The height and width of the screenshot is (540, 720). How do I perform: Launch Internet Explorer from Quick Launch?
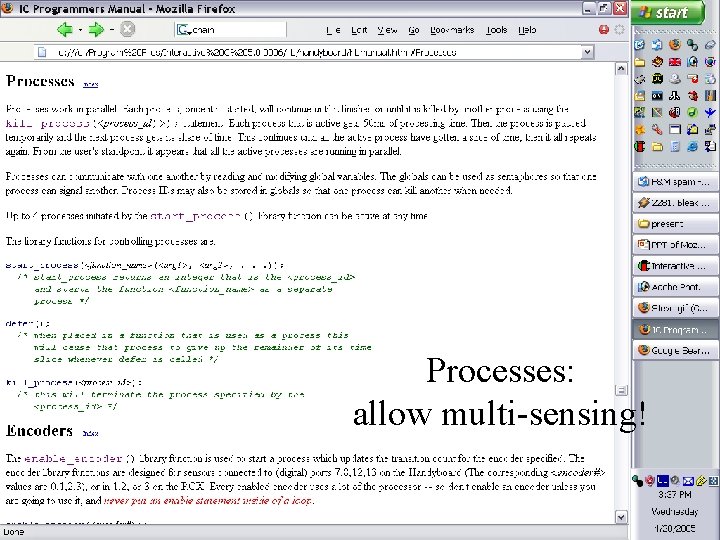click(692, 146)
